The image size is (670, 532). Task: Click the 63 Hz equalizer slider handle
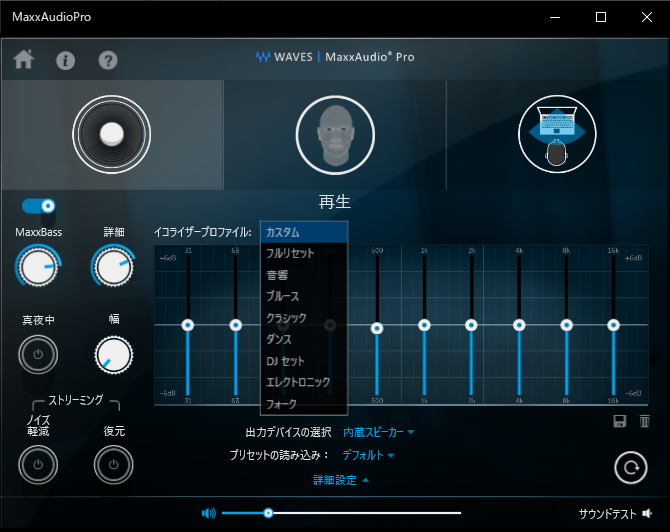(x=235, y=325)
